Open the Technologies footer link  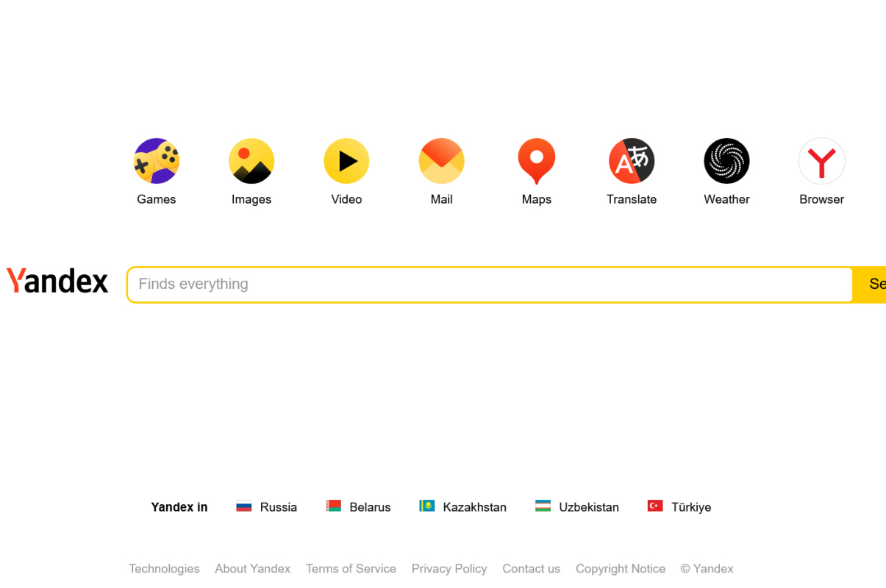click(164, 569)
